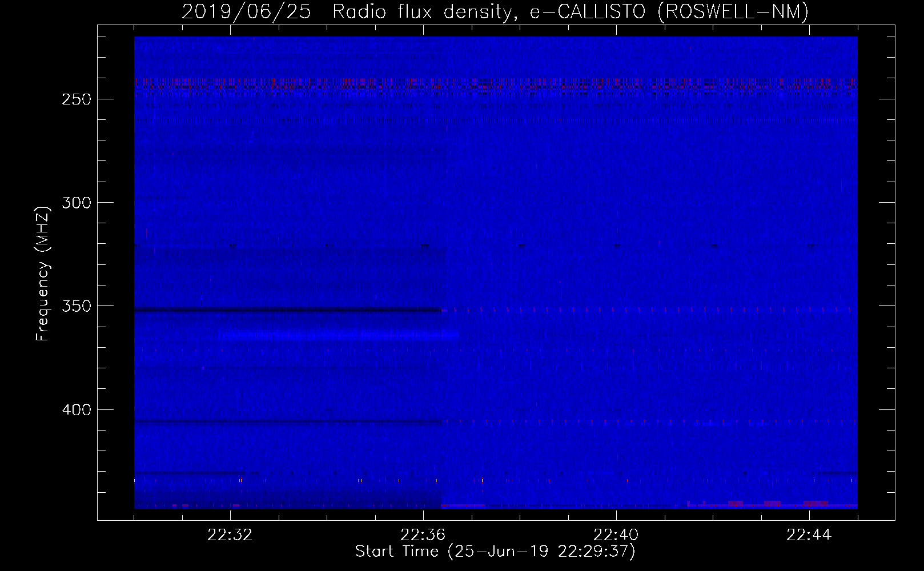Click the bright emission band near 365 MHz
Image resolution: width=924 pixels, height=571 pixels.
[x=338, y=335]
